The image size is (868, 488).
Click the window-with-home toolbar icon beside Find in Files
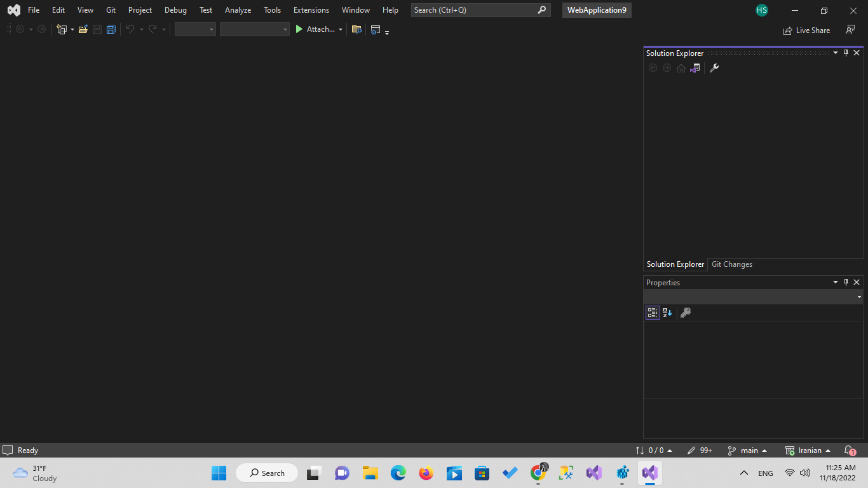tap(376, 29)
